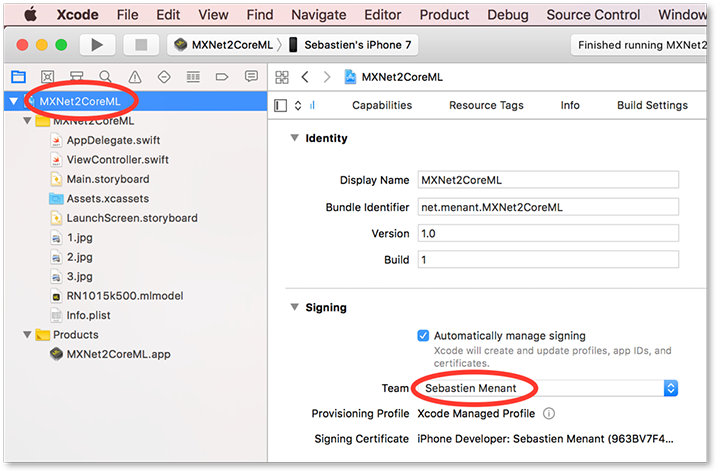Select the 2.jpg image file

(x=79, y=257)
